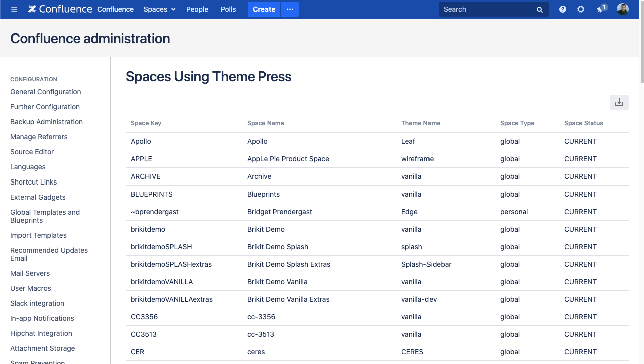Image resolution: width=644 pixels, height=364 pixels.
Task: Click the Space Status column header
Action: click(x=584, y=123)
